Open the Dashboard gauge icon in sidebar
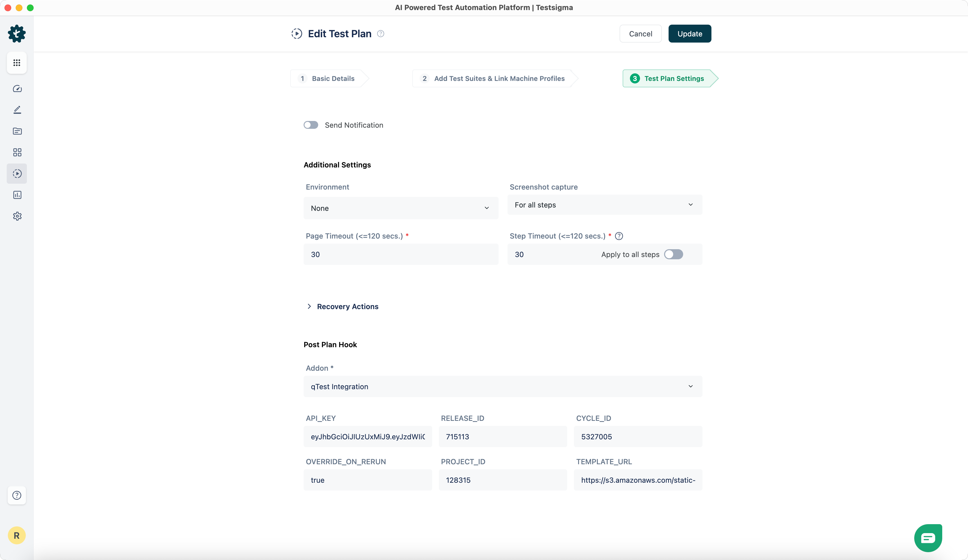Image resolution: width=968 pixels, height=560 pixels. [x=17, y=89]
